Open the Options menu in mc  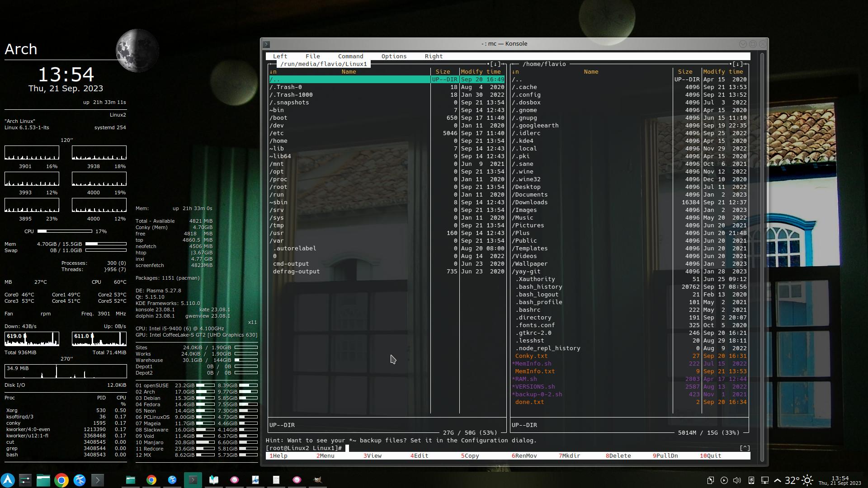pyautogui.click(x=393, y=56)
